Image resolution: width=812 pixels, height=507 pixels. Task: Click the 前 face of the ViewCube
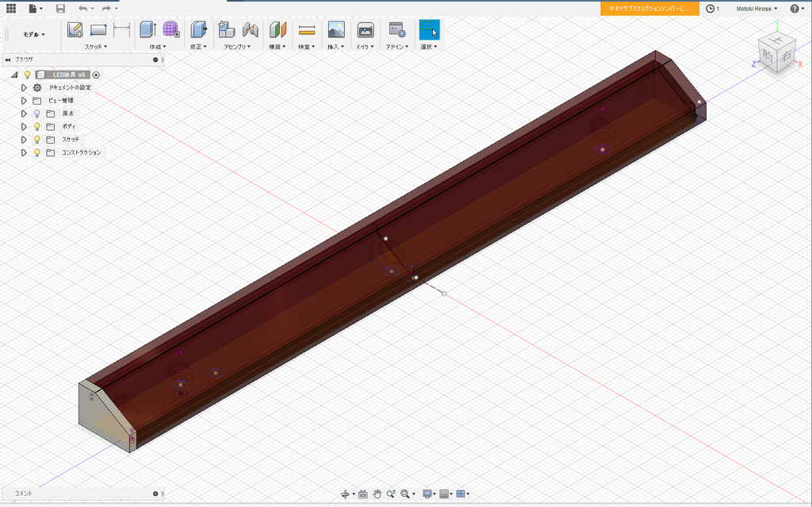tap(768, 56)
